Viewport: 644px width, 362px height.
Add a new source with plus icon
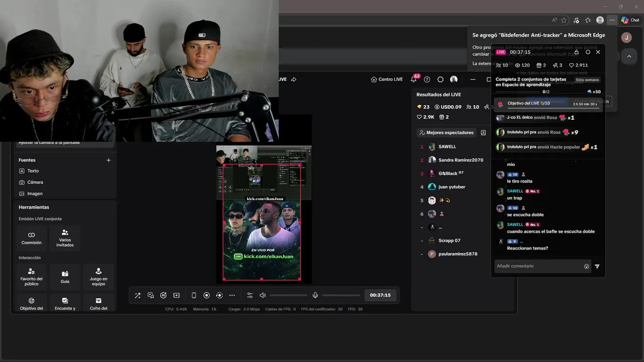109,160
